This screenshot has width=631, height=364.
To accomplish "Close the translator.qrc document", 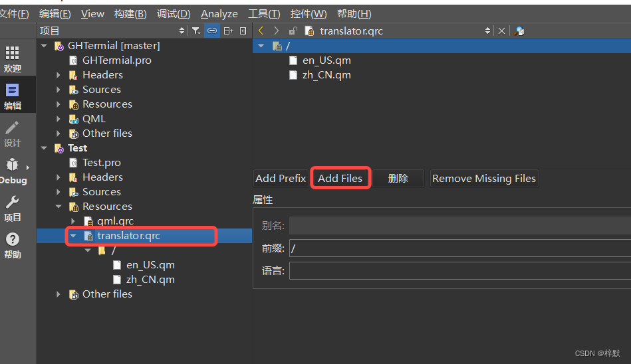I will tap(501, 31).
